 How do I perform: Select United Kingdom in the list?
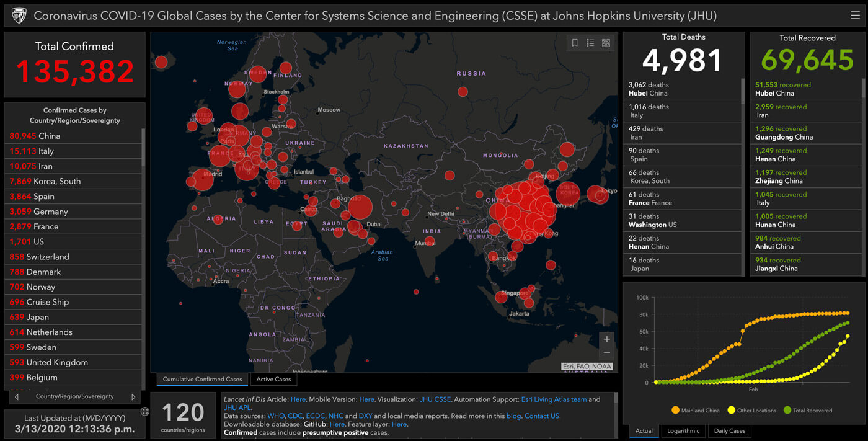(x=74, y=362)
